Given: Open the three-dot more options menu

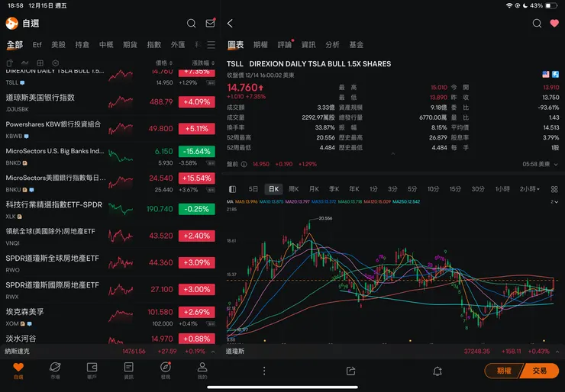Looking at the screenshot, I should click(264, 371).
